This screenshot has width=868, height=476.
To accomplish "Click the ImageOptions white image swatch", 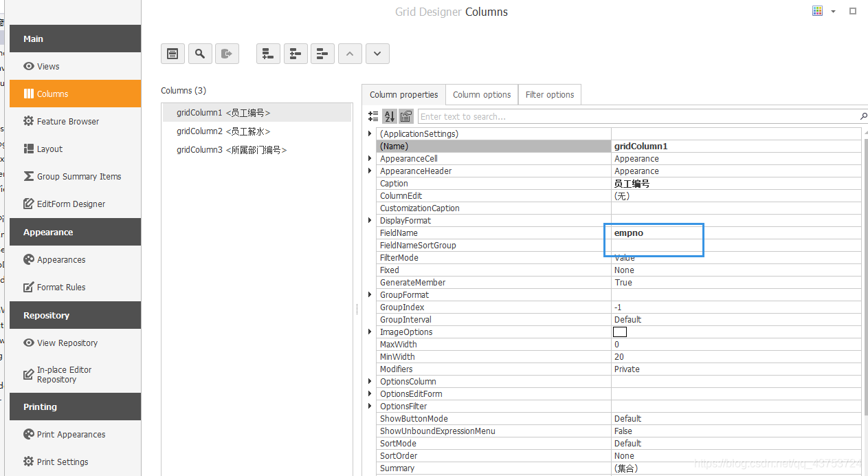I will click(620, 332).
